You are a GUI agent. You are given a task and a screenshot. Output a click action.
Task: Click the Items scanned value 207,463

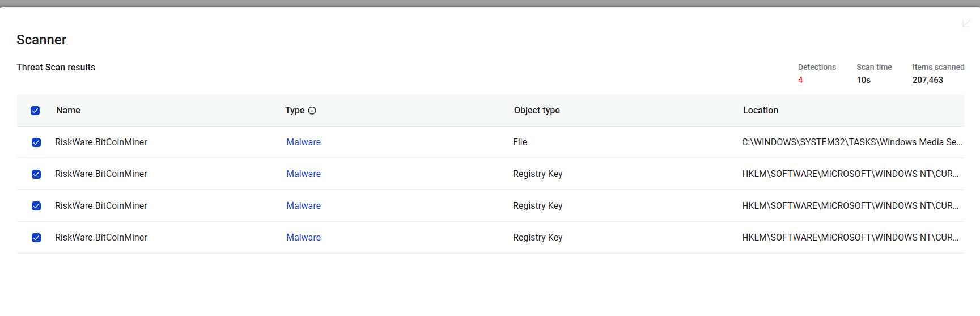click(927, 80)
